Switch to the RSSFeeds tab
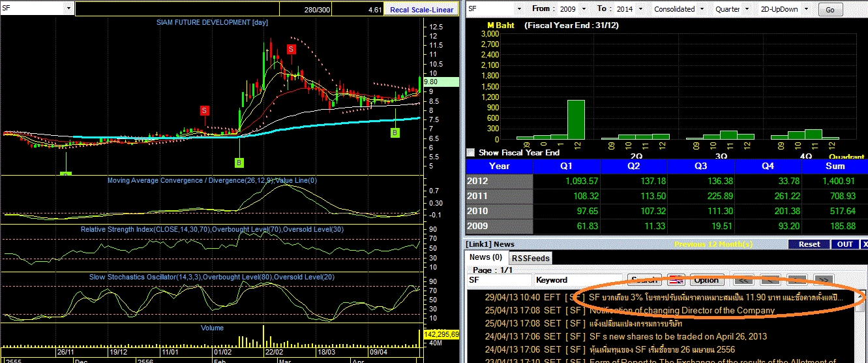The height and width of the screenshot is (363, 868). point(530,258)
